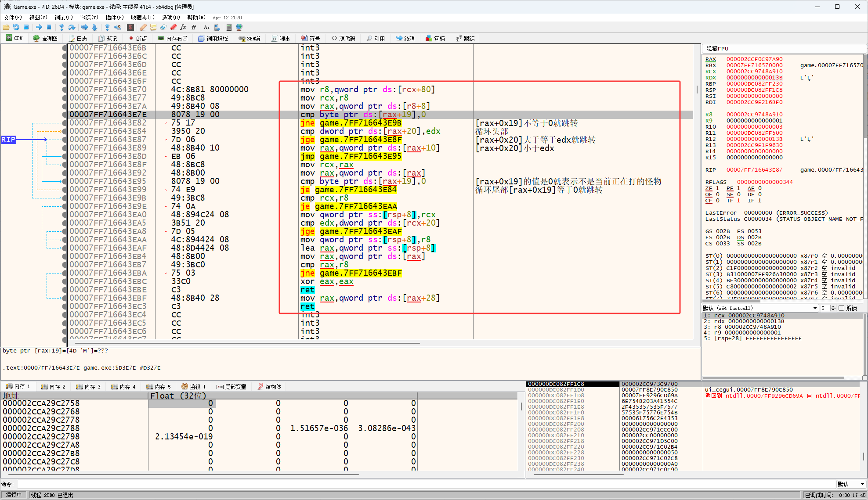Screen dimensions: 868x500
Task: Click the patches bandage icon
Action: 143,27
